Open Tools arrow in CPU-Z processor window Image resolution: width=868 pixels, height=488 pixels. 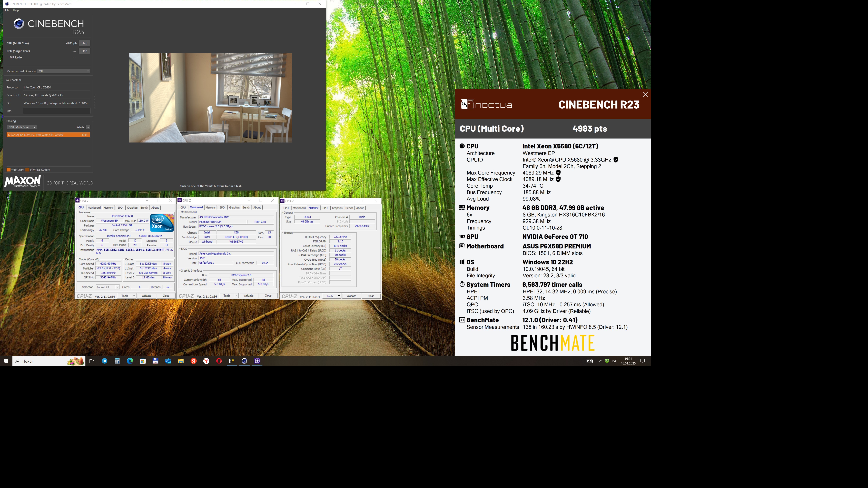(x=134, y=296)
